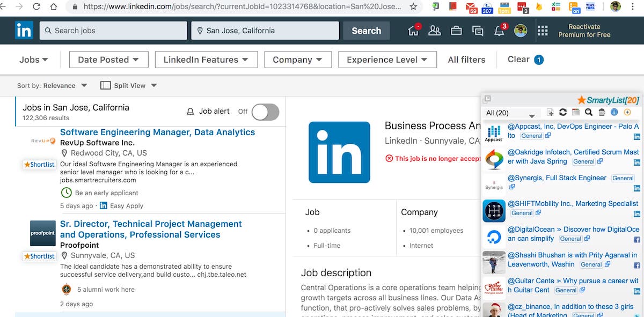Toggle the Job alert switch

pos(265,112)
